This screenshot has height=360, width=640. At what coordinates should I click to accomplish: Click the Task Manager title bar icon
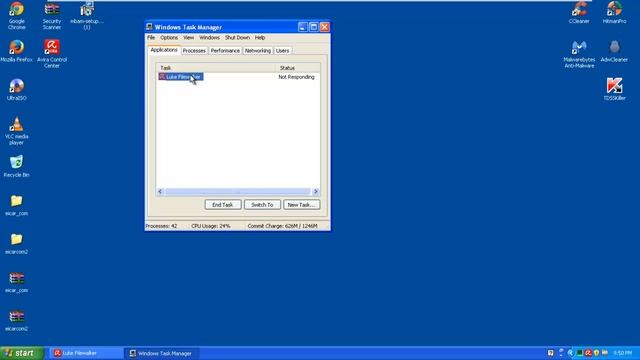point(149,27)
